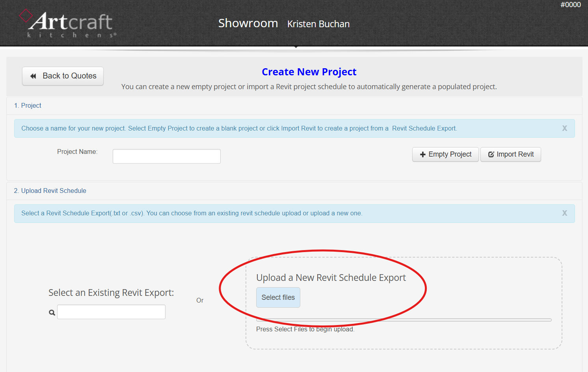The width and height of the screenshot is (588, 372).
Task: Dismiss the project name info banner
Action: (564, 128)
